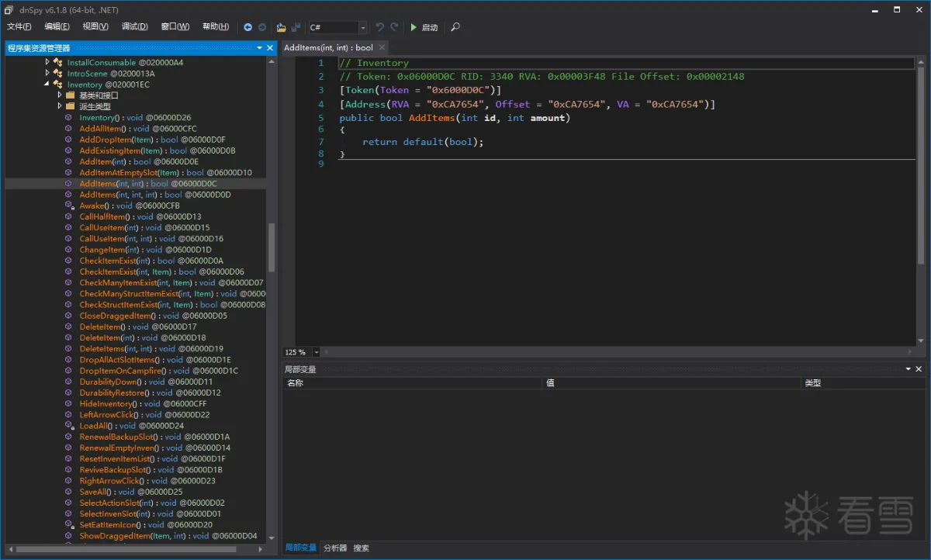Close the 局部变量 panel
The width and height of the screenshot is (931, 560).
click(x=919, y=370)
